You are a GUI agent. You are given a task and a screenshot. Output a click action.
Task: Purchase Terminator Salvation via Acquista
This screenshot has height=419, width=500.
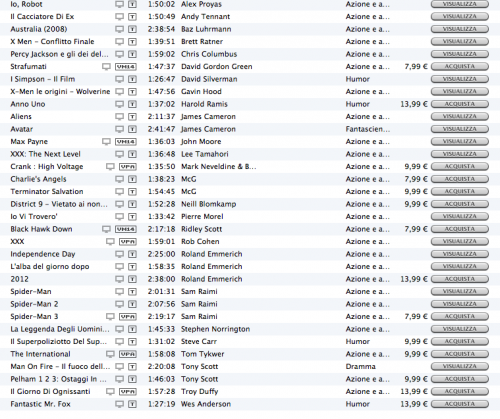click(x=460, y=192)
